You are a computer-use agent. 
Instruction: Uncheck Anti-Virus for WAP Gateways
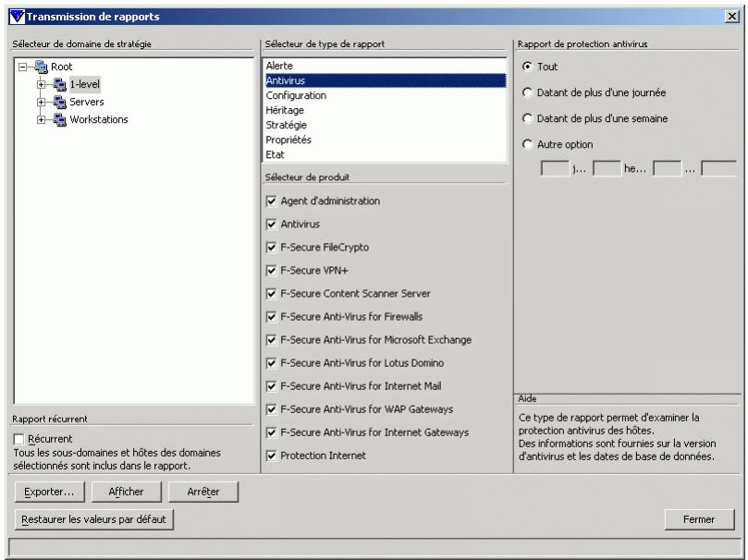pyautogui.click(x=272, y=409)
